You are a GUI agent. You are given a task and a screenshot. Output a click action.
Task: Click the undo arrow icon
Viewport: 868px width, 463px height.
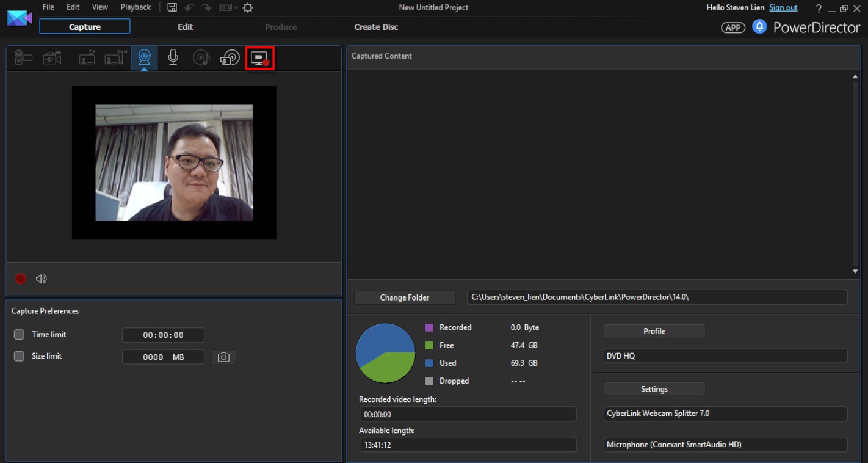pyautogui.click(x=190, y=8)
